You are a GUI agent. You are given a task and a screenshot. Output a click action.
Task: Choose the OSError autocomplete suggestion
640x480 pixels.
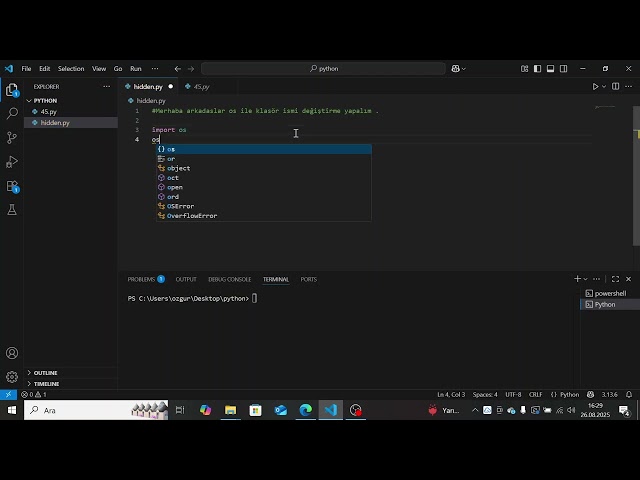click(264, 206)
